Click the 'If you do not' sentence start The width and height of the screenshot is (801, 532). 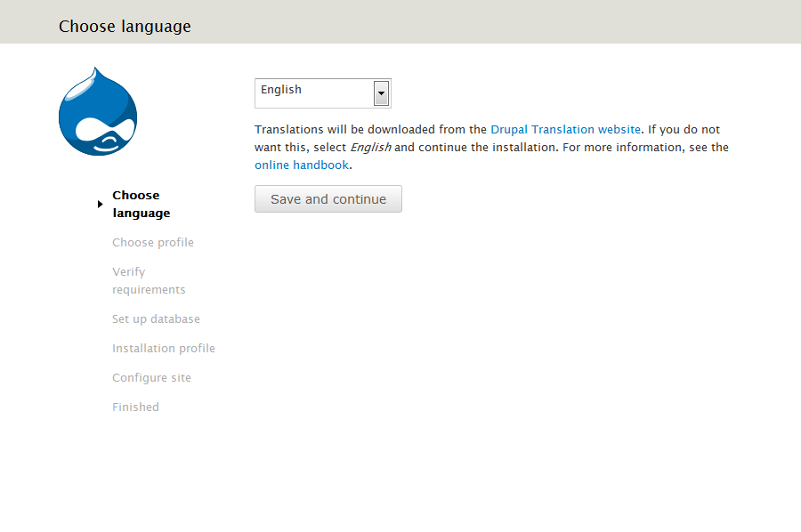coord(684,129)
